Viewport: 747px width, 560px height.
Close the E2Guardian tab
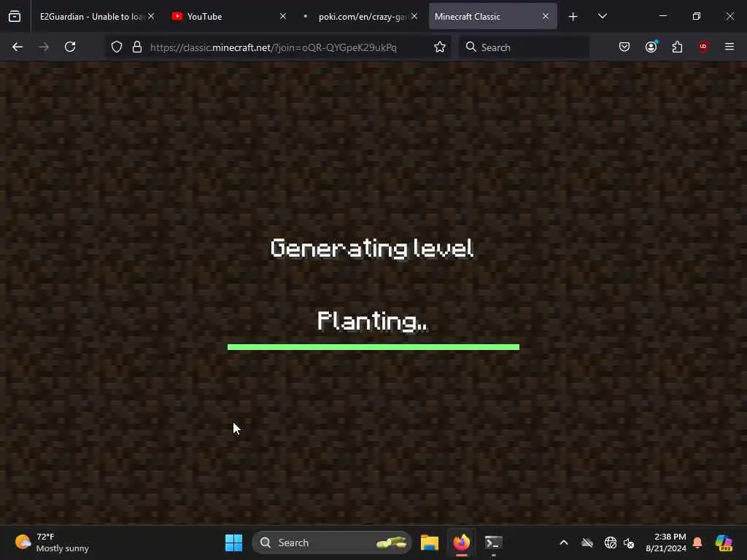(x=151, y=17)
